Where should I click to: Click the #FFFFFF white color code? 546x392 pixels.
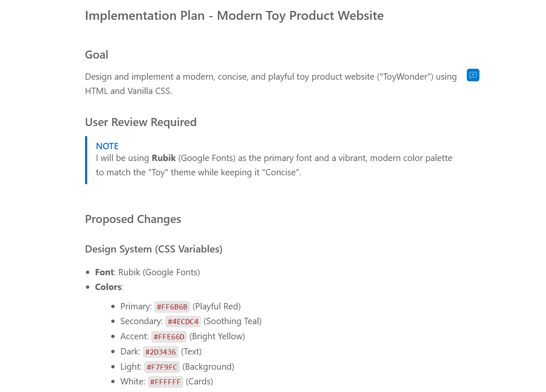(x=165, y=382)
